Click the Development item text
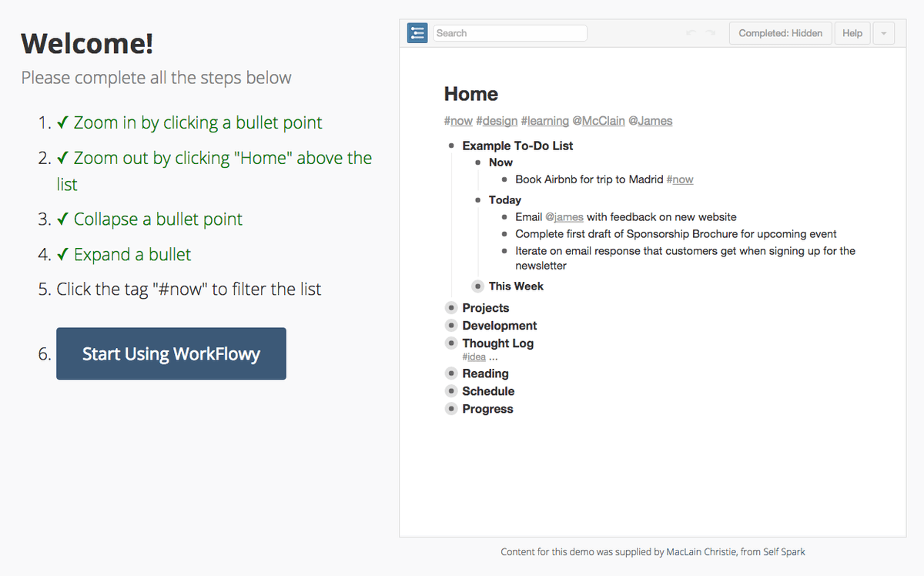This screenshot has height=576, width=924. 500,326
